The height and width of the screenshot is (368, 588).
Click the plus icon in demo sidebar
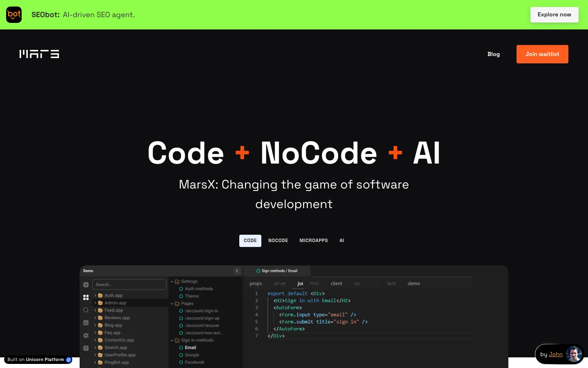coord(86,285)
